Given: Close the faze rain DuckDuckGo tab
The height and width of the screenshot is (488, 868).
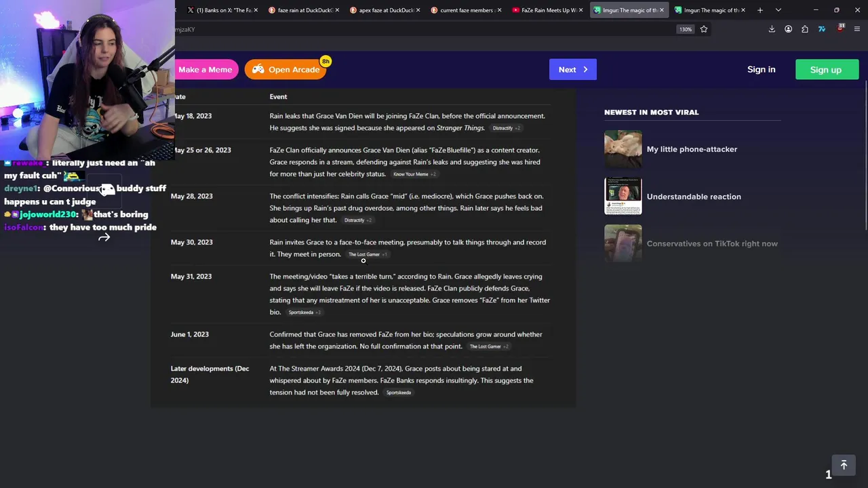Looking at the screenshot, I should (336, 10).
